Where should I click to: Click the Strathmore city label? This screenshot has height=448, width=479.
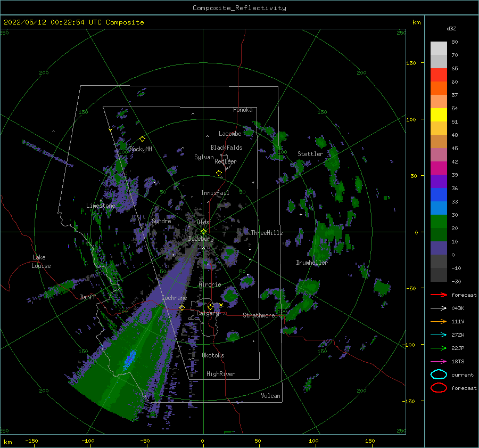pyautogui.click(x=259, y=315)
